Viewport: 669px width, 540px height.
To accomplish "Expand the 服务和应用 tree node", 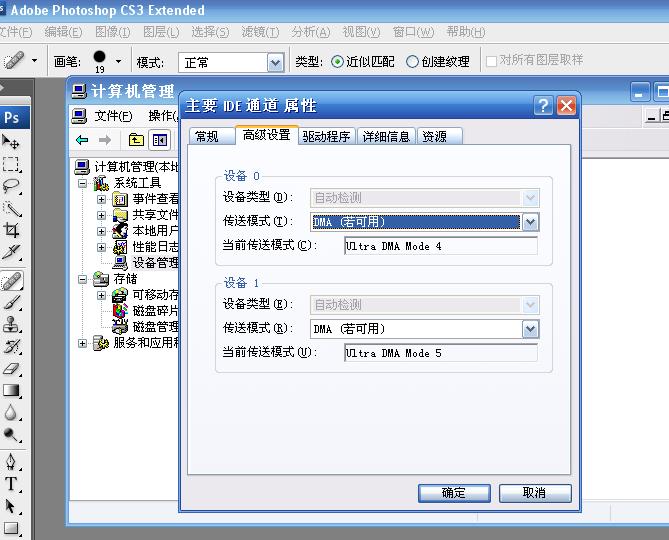I will (82, 343).
